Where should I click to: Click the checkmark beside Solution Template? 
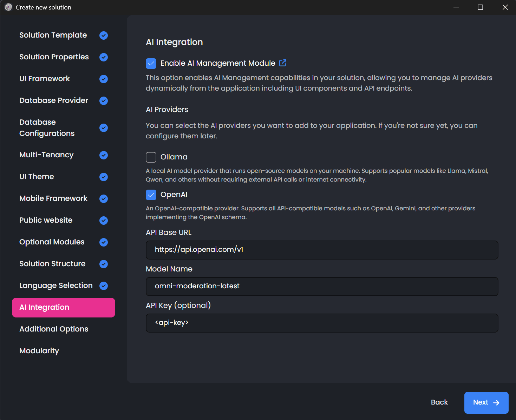(104, 35)
